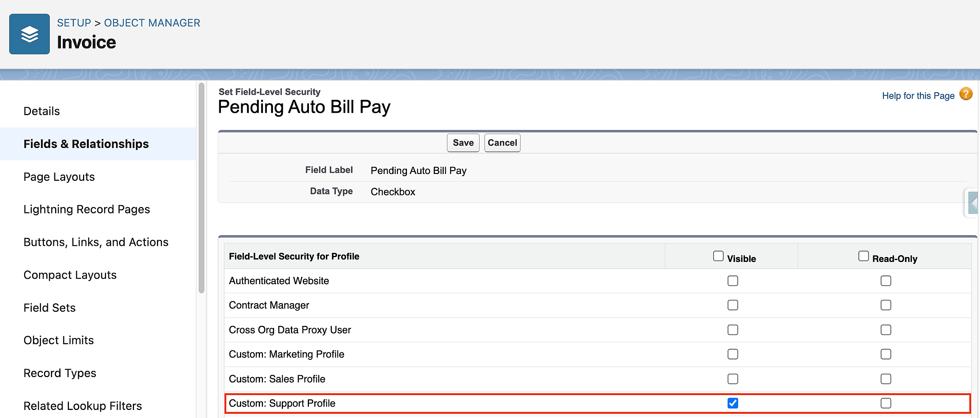The width and height of the screenshot is (980, 418).
Task: Toggle the Read-Only select-all header checkbox
Action: click(863, 256)
